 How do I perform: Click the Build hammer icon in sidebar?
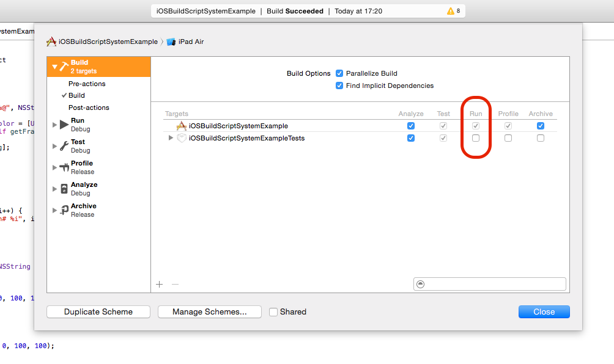click(64, 67)
